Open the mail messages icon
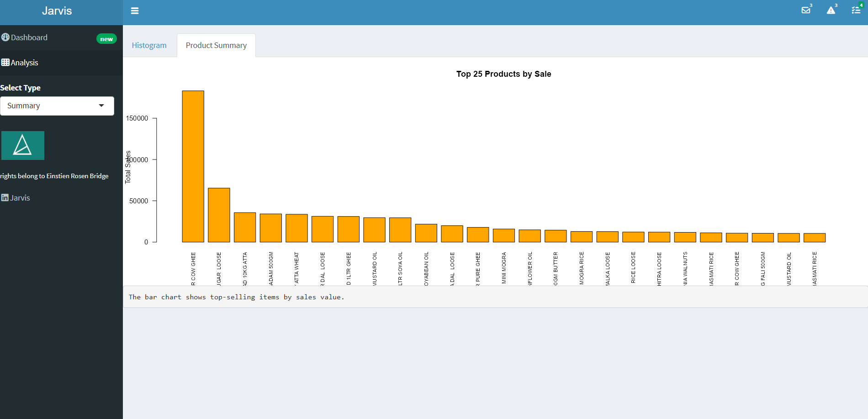 806,11
